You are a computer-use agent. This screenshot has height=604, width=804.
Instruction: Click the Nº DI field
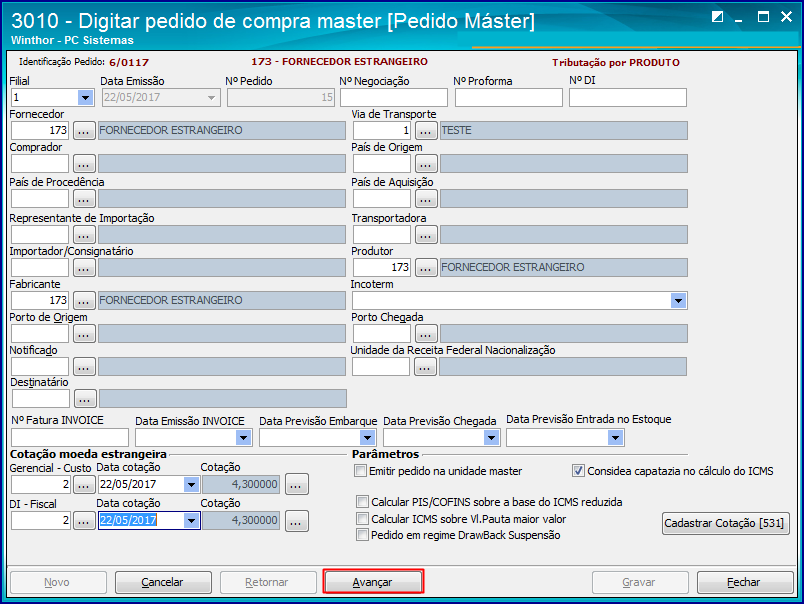pyautogui.click(x=628, y=97)
